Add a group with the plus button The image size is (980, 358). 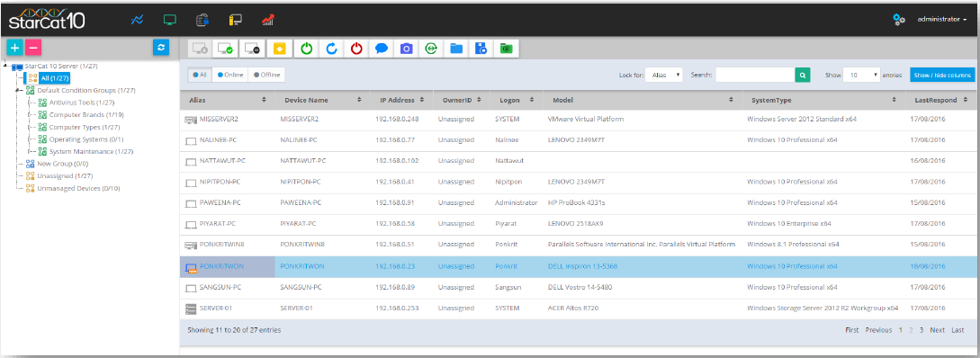pos(14,48)
